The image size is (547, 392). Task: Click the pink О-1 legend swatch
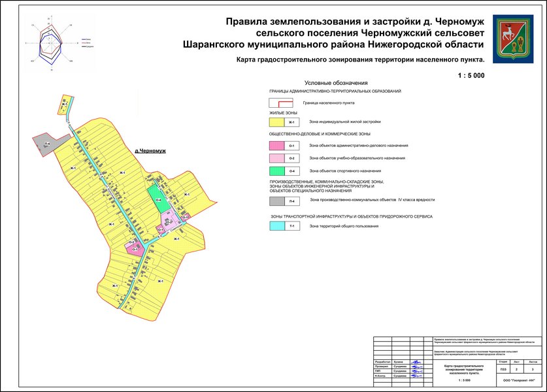click(x=280, y=145)
